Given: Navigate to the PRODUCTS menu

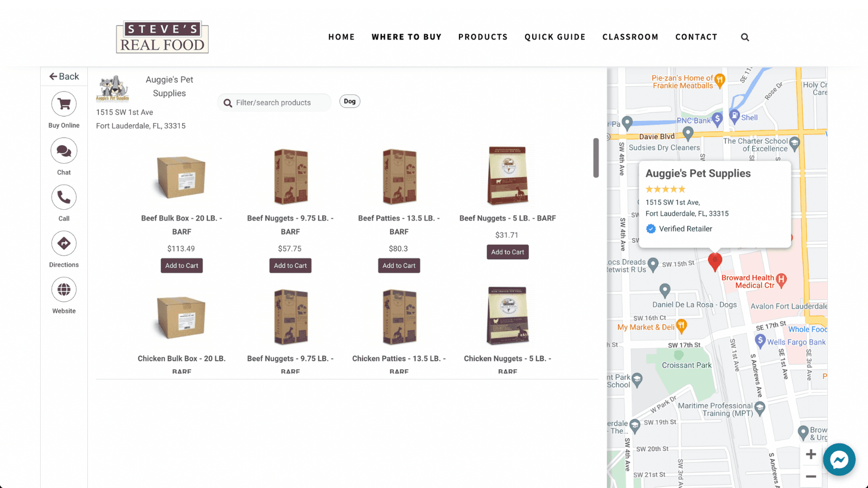Looking at the screenshot, I should (483, 37).
